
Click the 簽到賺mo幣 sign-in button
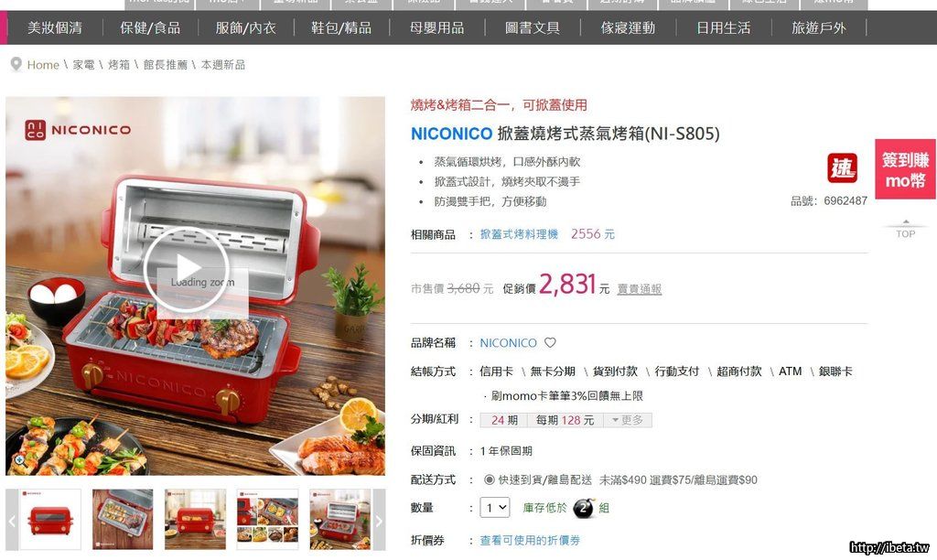pos(905,169)
